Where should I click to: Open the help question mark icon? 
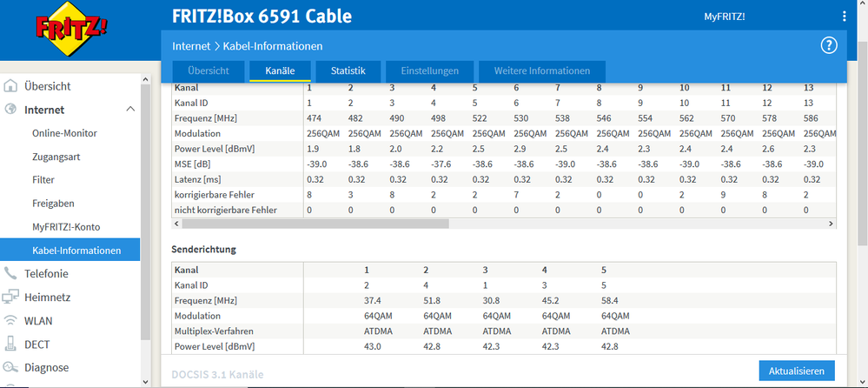[x=828, y=45]
